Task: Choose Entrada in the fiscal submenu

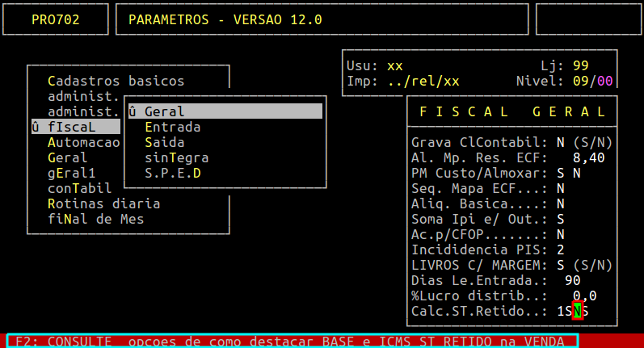Action: point(172,127)
